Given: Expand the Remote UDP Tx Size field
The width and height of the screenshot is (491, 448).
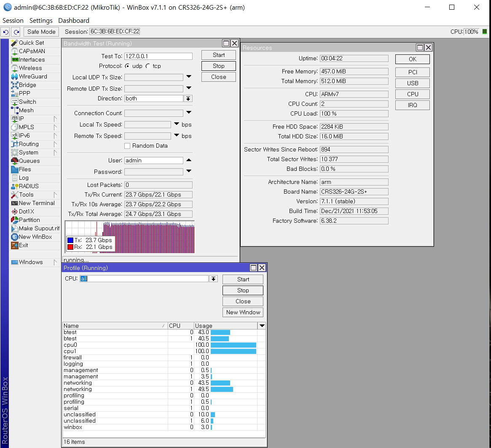Looking at the screenshot, I should 188,88.
